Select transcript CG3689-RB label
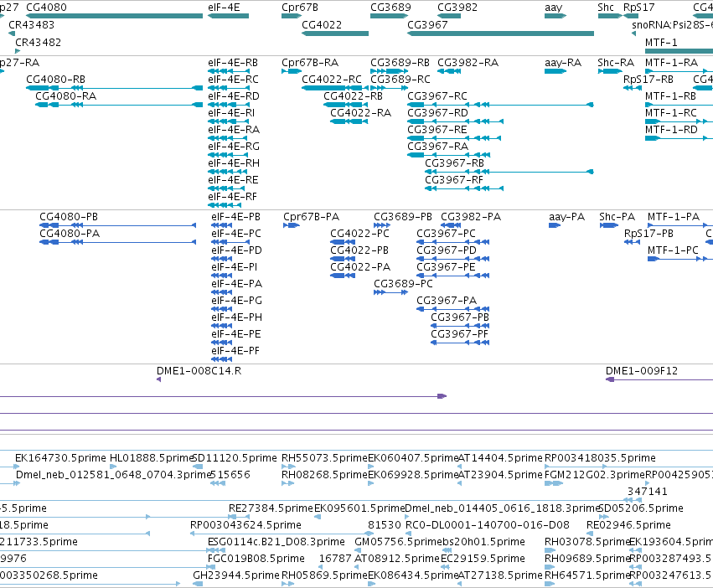The width and height of the screenshot is (713, 588). pos(400,62)
